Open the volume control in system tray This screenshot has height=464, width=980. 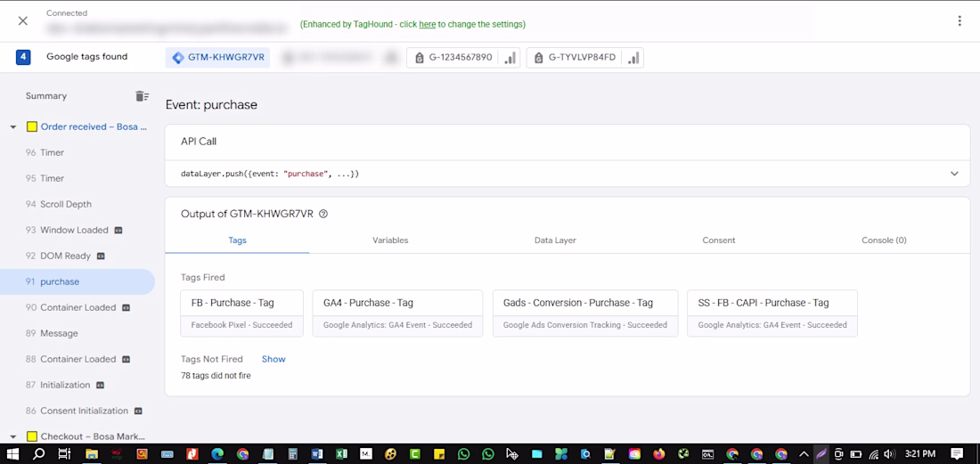890,454
